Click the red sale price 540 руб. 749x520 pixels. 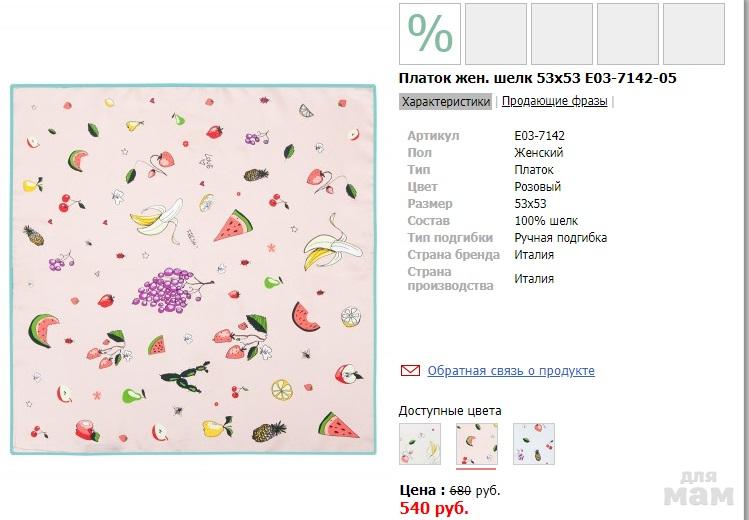coord(433,507)
